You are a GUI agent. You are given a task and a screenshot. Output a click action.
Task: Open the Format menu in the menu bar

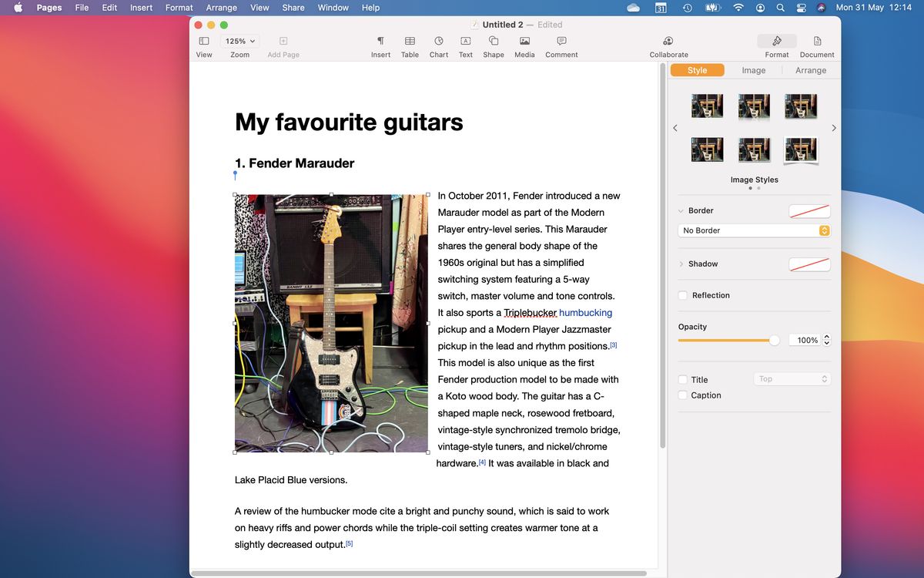[179, 7]
